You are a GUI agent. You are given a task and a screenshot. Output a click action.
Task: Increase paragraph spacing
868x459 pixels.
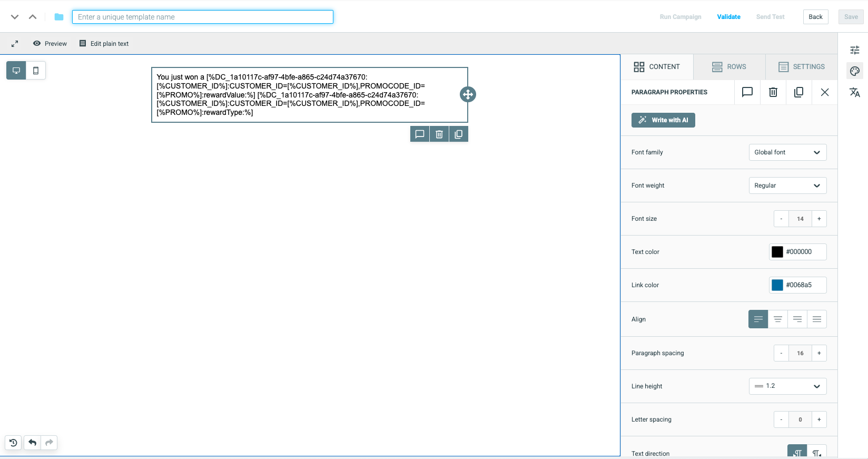(819, 353)
